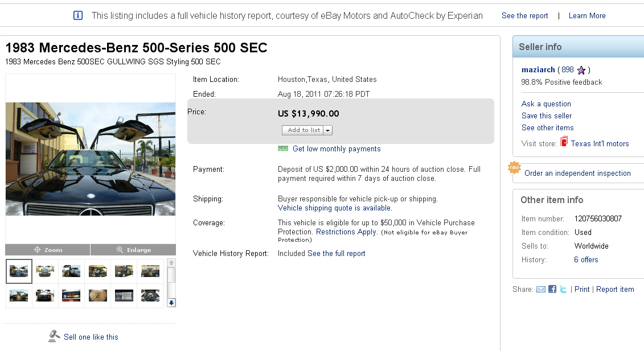Click the Add to list button
This screenshot has width=644, height=351.
pyautogui.click(x=303, y=130)
